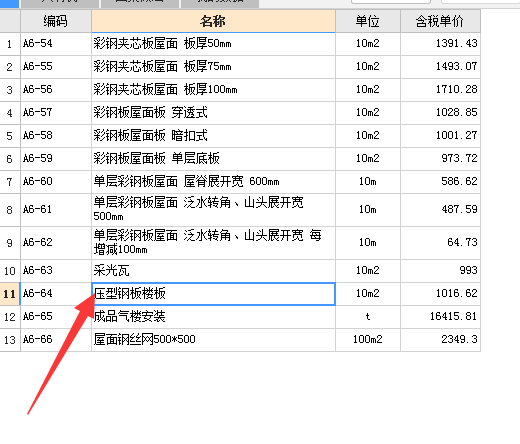Image resolution: width=520 pixels, height=444 pixels.
Task: Click price value 487.59
Action: coord(459,210)
